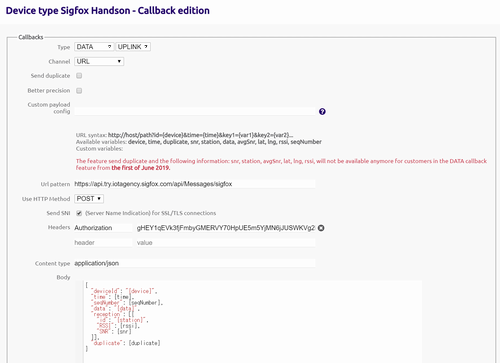Click the 'Server Name Indication' description text
This screenshot has width=500, height=363.
[151, 213]
